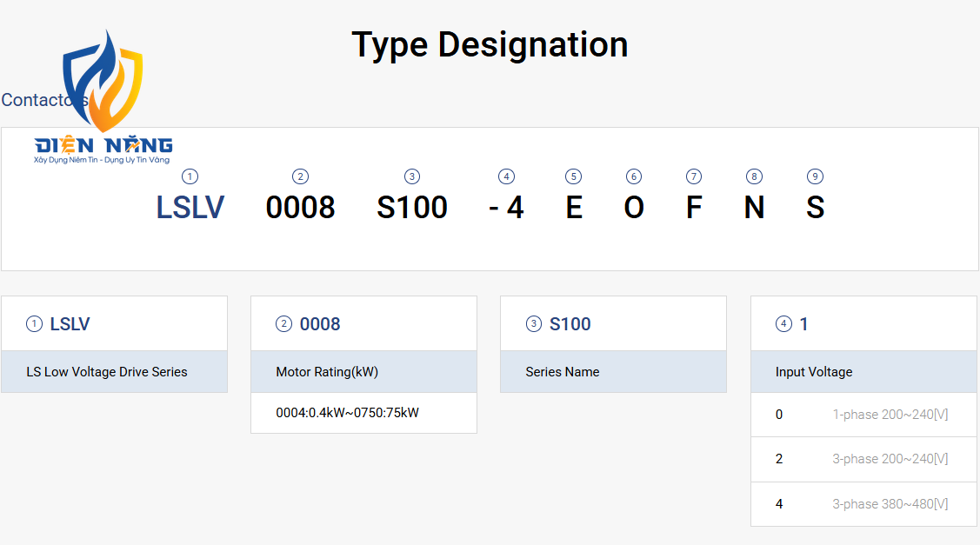The height and width of the screenshot is (545, 980).
Task: Click circled number 2 above 0008
Action: pos(301,176)
